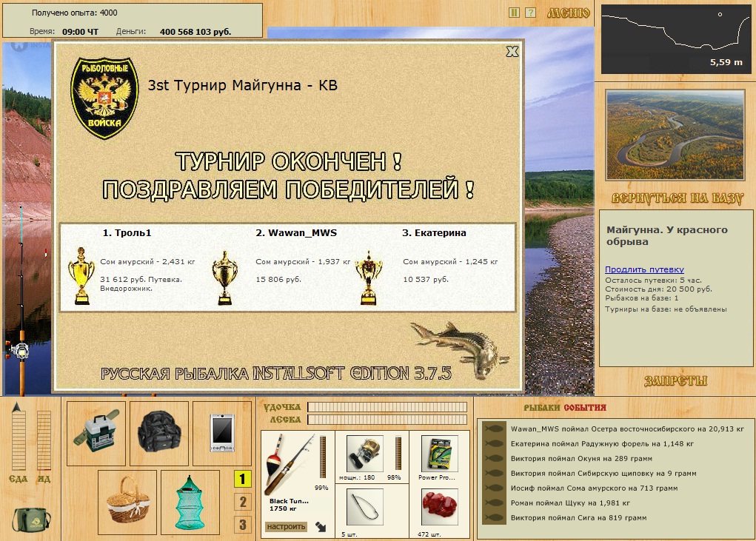Click the УДОЧКА tension bar
The image size is (756, 541).
(x=387, y=407)
